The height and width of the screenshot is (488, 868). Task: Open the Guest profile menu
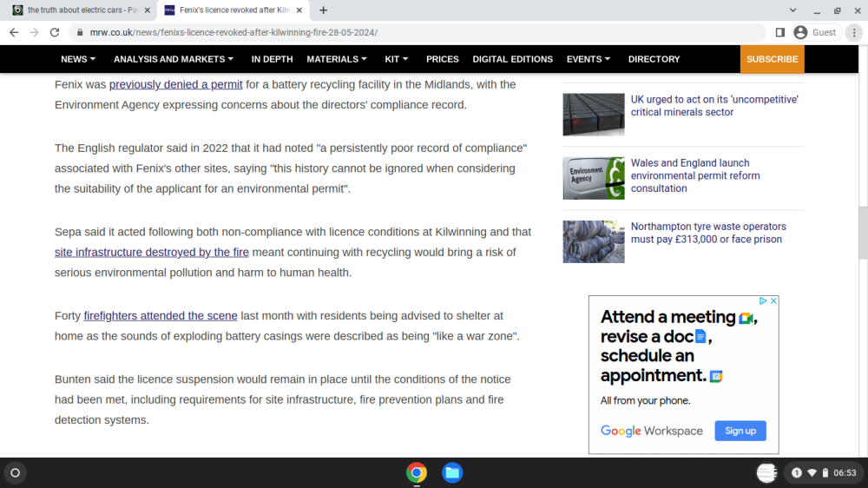[817, 33]
